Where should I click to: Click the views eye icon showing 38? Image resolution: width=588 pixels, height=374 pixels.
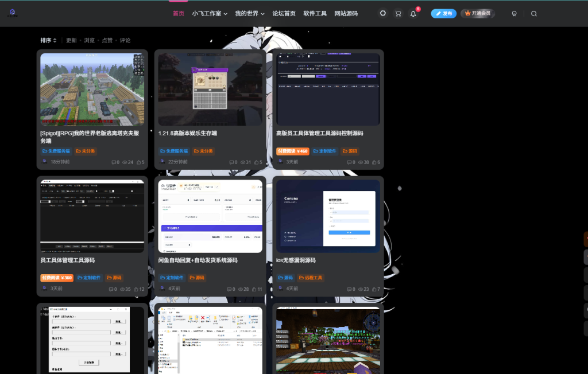pos(361,162)
